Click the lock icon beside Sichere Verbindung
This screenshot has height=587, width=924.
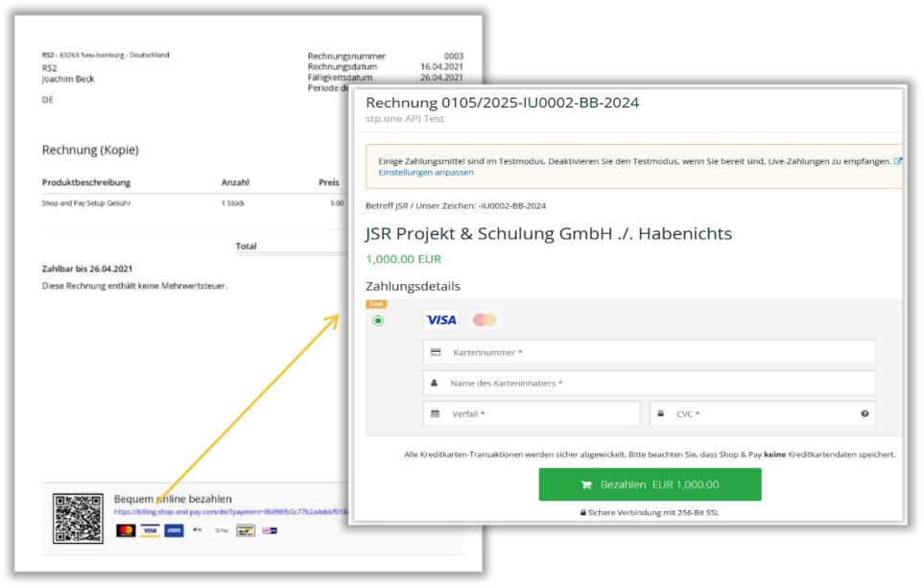(x=582, y=513)
